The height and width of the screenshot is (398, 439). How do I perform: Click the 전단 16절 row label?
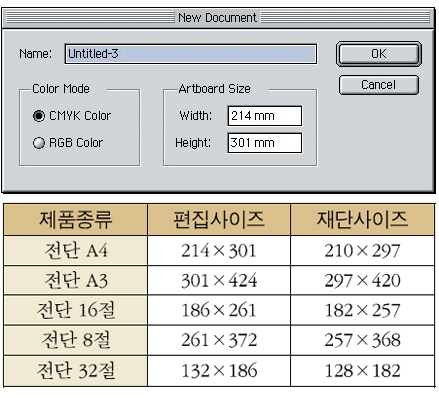76,310
